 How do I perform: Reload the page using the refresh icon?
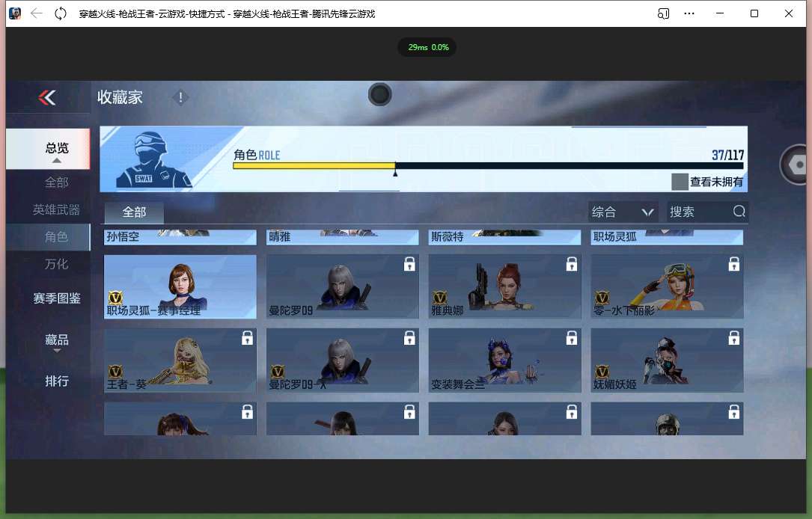coord(61,13)
